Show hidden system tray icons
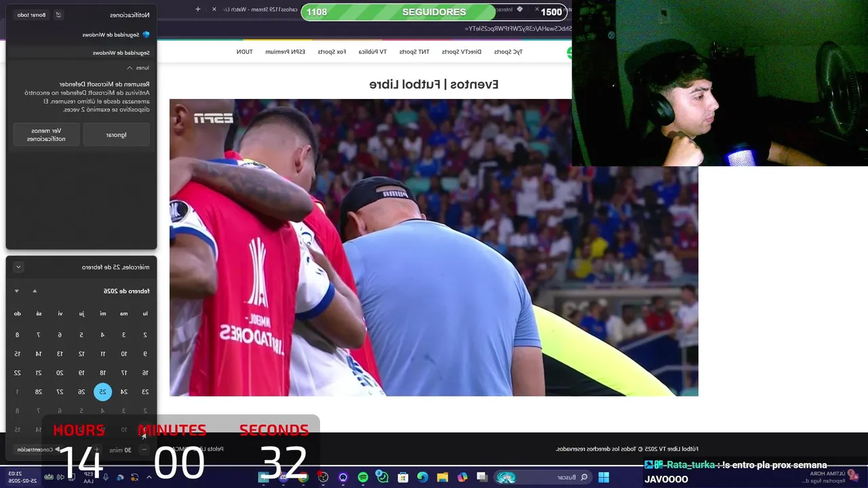 coord(149,477)
